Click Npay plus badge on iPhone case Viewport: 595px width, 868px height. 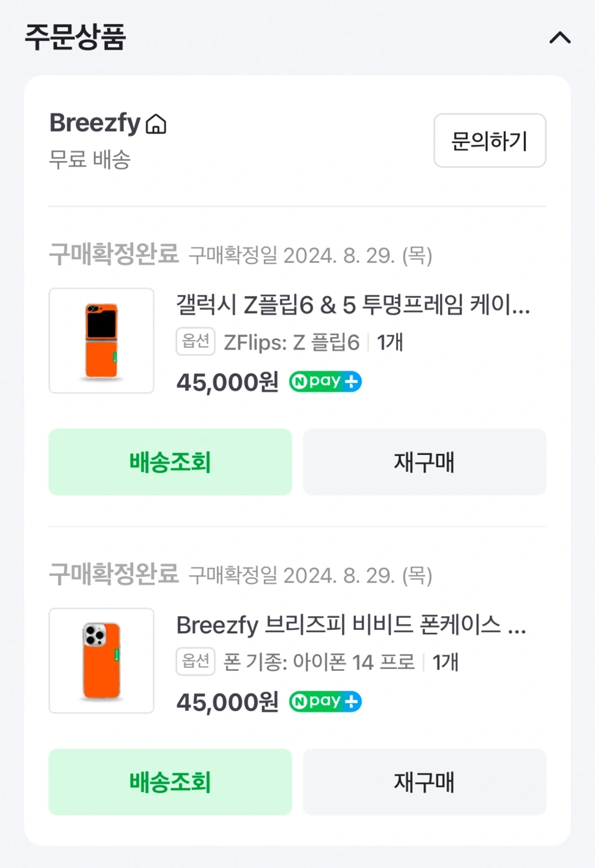(x=326, y=702)
